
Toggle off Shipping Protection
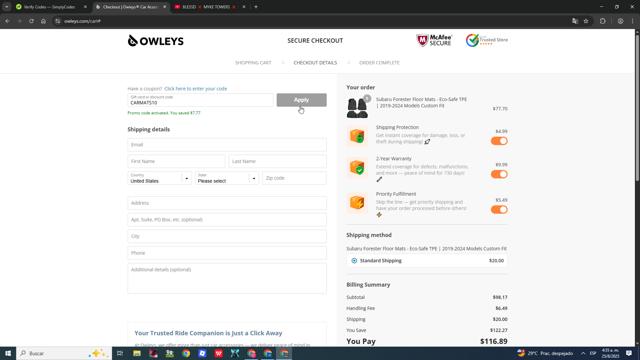499,141
